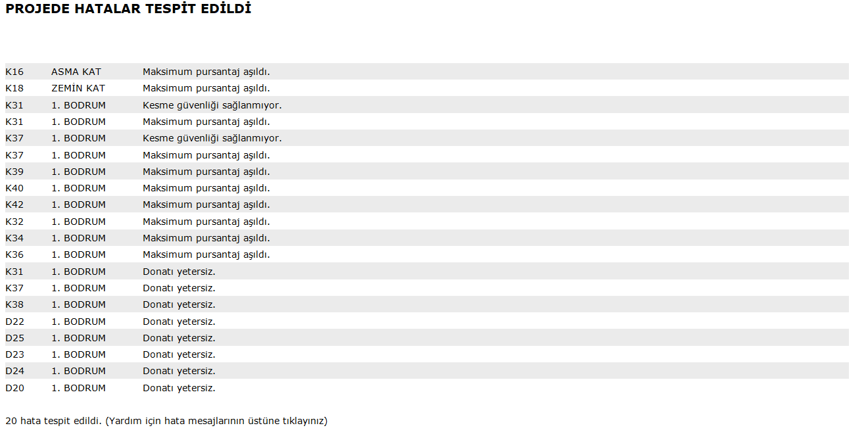This screenshot has width=868, height=432.
Task: Click the K38 'Donatı yetersiz' message
Action: coord(179,304)
